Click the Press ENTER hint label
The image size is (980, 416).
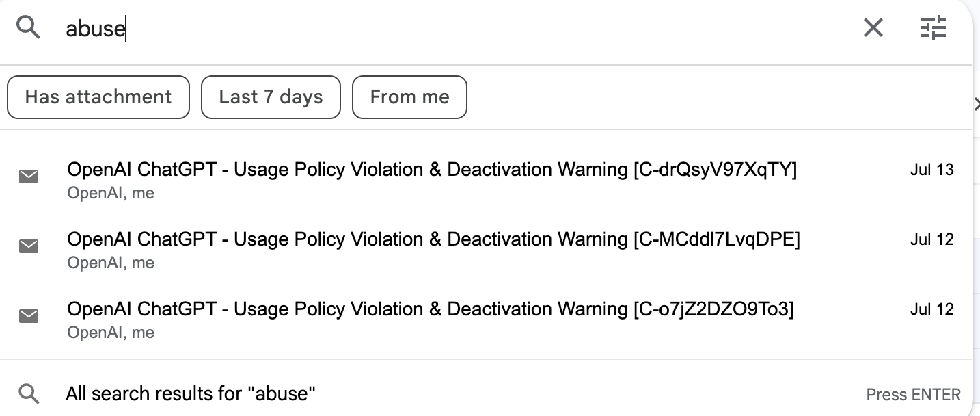pos(913,395)
